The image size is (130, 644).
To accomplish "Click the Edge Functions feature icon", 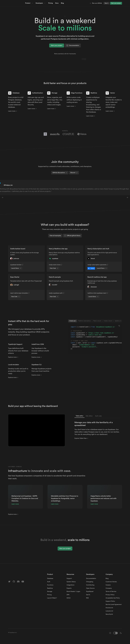I will click(x=68, y=93).
